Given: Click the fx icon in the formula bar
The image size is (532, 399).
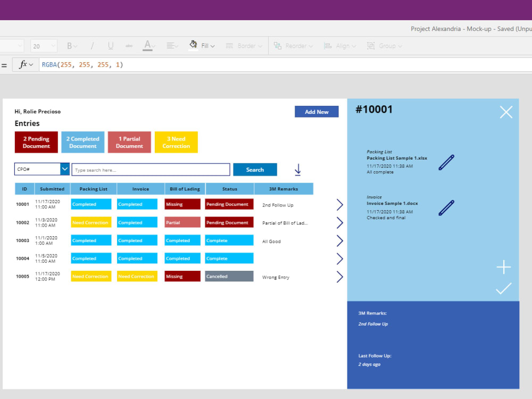Looking at the screenshot, I should (x=24, y=64).
